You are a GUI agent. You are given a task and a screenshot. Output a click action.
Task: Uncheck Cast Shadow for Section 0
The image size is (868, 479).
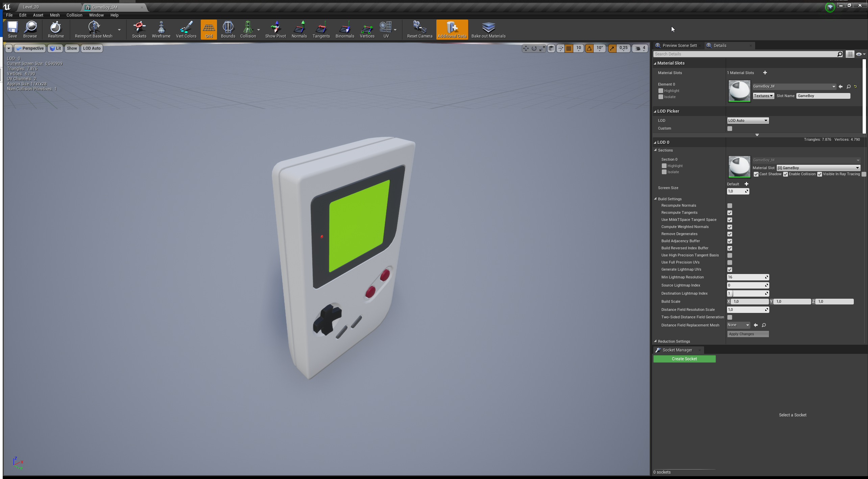756,174
